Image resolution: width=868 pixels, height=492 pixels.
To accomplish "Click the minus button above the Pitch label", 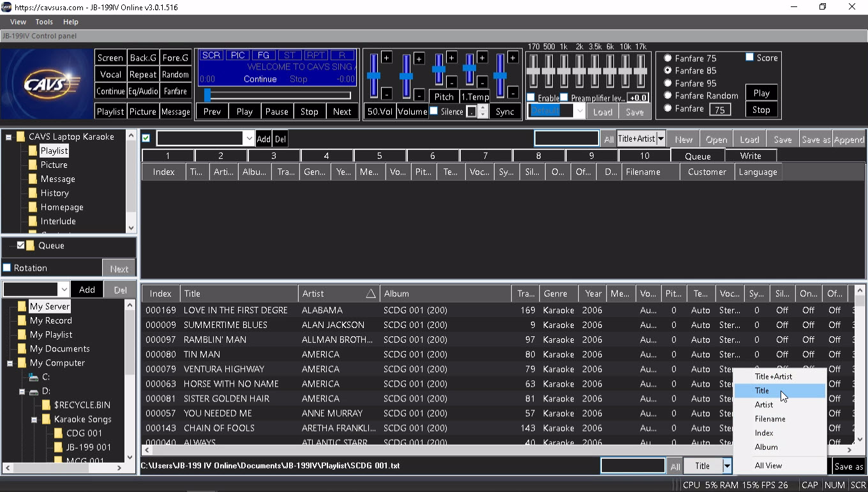I will pos(451,82).
